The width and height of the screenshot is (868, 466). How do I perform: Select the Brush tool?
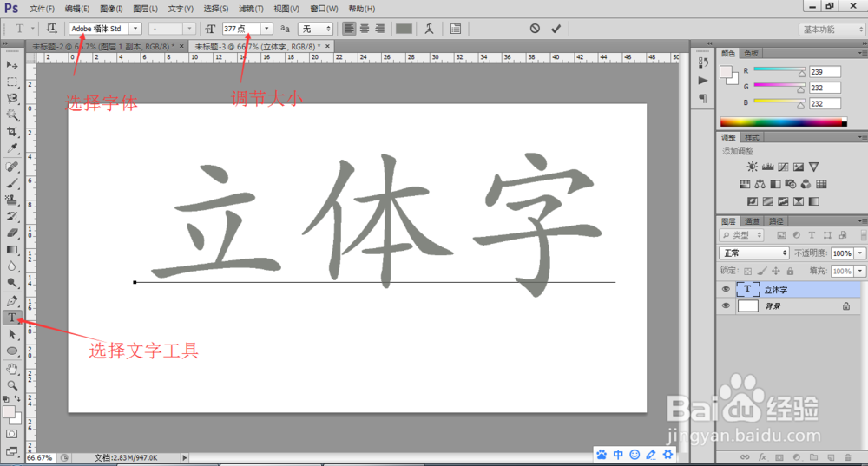pos(11,183)
